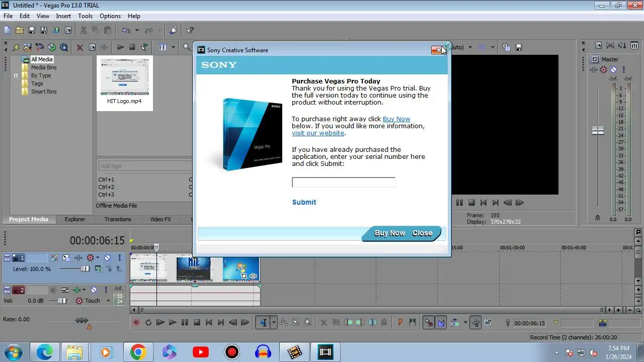Click the Import Media icon in Project Media
This screenshot has height=362, width=644.
point(28,47)
